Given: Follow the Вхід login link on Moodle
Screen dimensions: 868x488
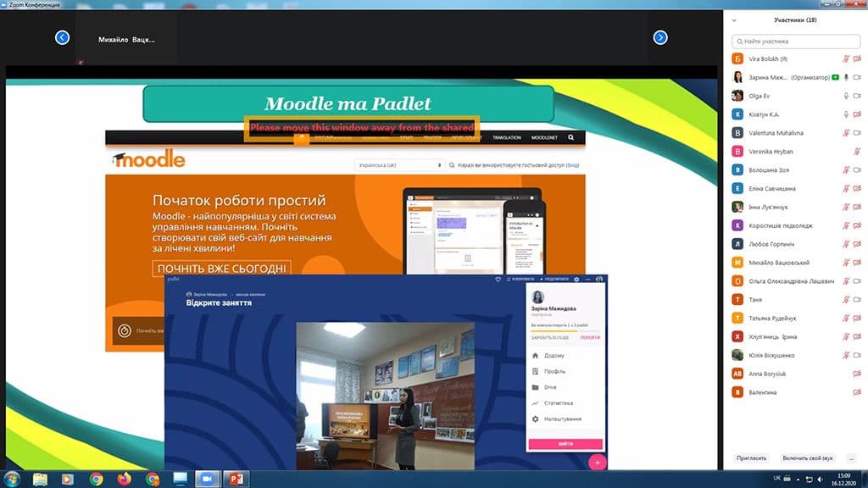Looking at the screenshot, I should [572, 165].
